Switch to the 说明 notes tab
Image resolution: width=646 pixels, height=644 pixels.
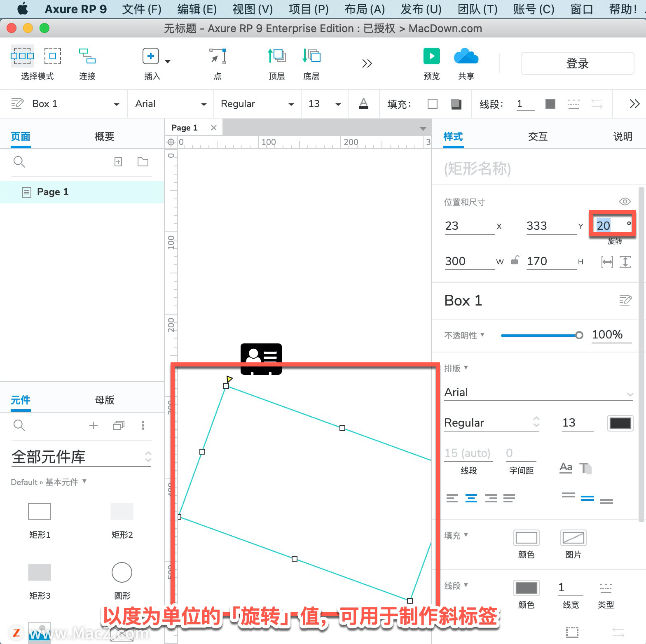[x=623, y=136]
